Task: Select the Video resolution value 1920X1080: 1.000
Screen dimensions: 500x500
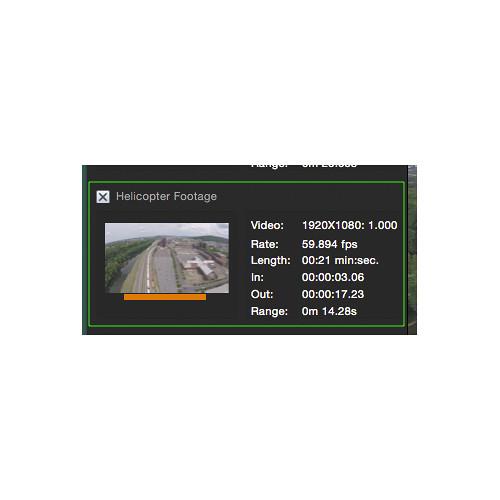Action: tap(349, 225)
